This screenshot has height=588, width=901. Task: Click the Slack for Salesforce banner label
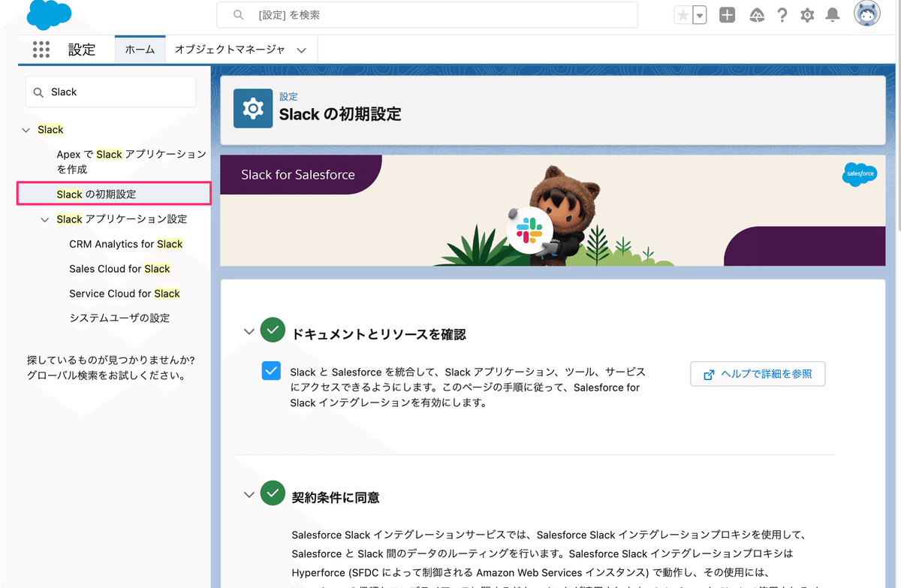[298, 174]
